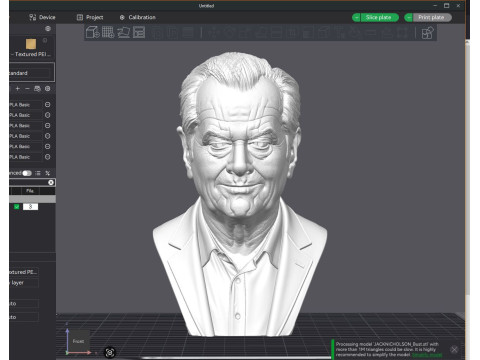Open third PLA Basic filament dropdown
Viewport: 480px width, 360px height.
[26, 126]
